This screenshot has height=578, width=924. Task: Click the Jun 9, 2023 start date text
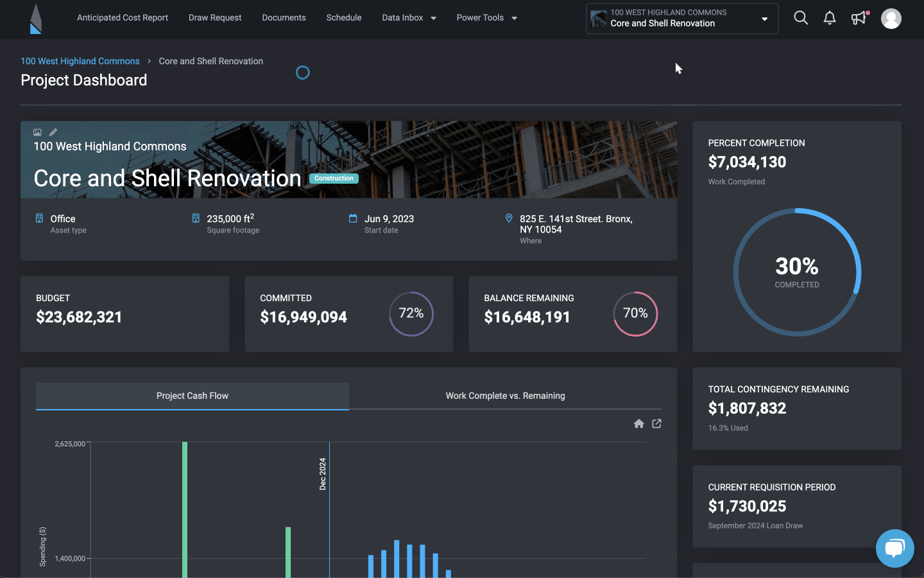[x=389, y=219]
